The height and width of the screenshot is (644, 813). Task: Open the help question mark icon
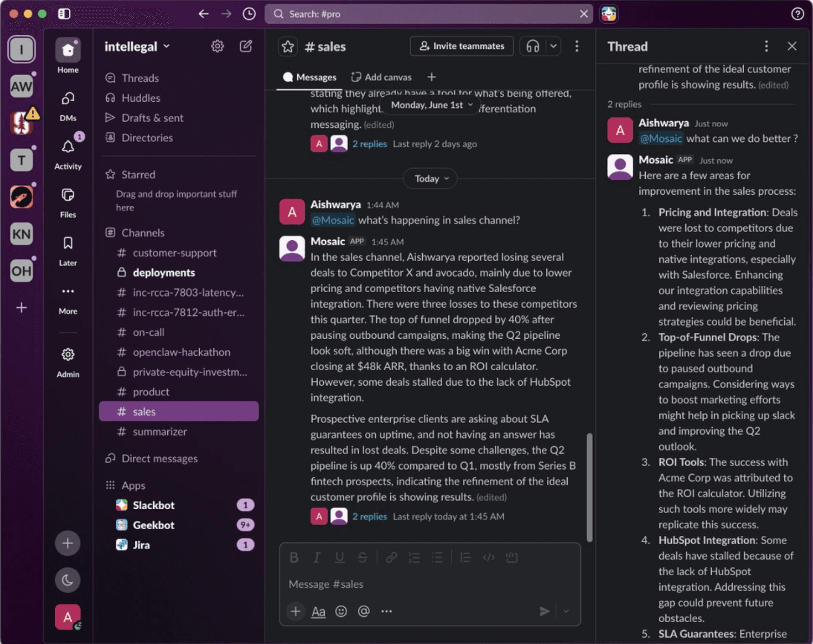[x=797, y=14]
